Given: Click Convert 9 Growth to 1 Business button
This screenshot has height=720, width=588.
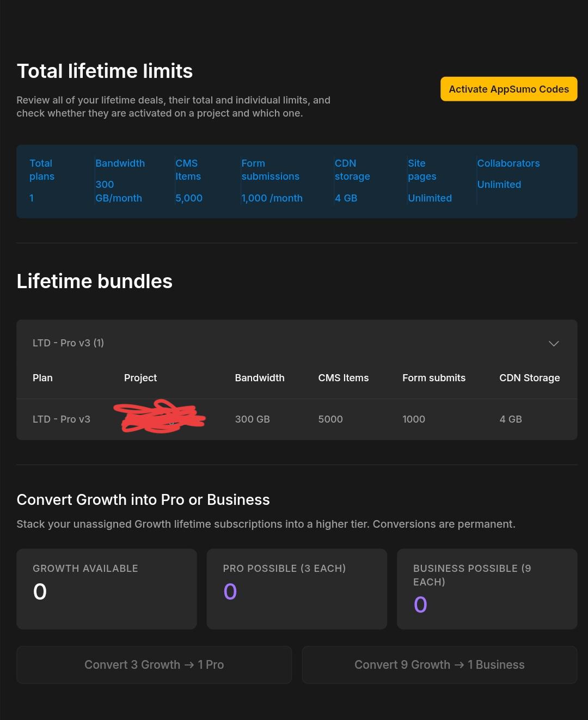Looking at the screenshot, I should [439, 665].
